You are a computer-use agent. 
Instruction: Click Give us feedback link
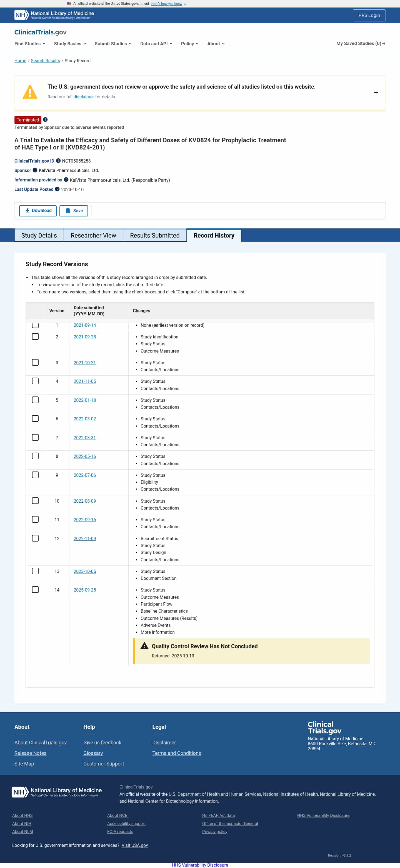(x=102, y=742)
